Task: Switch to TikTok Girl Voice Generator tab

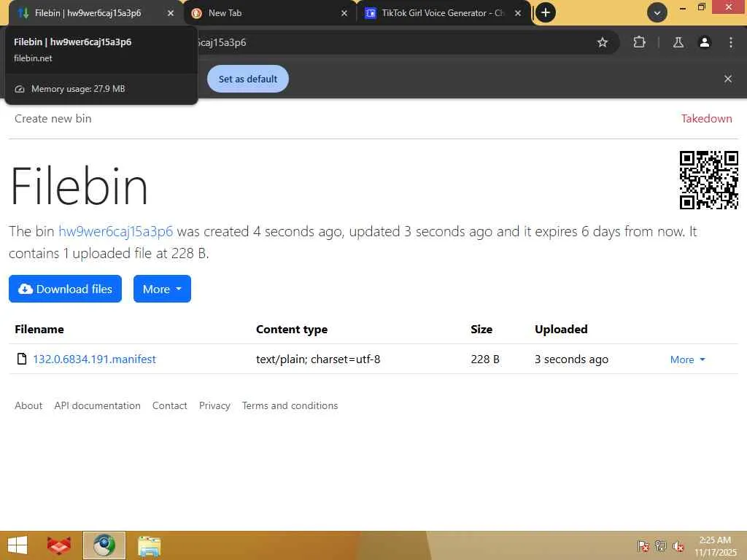Action: pos(443,13)
